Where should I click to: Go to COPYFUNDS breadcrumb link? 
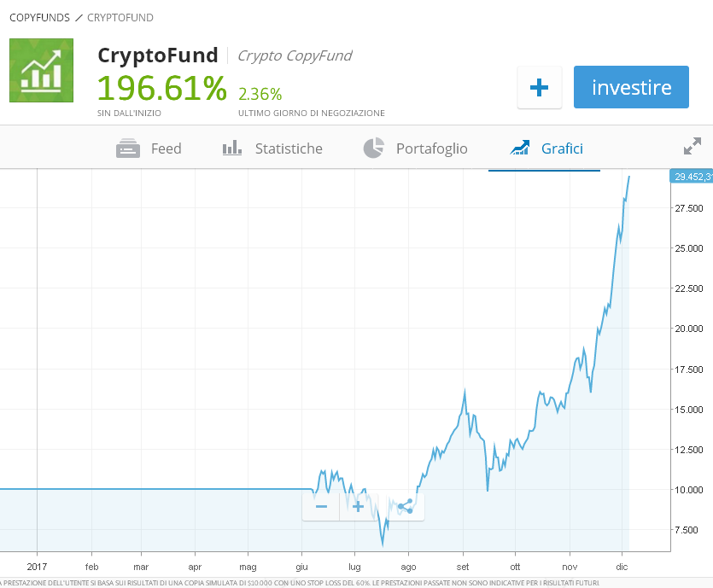point(39,17)
